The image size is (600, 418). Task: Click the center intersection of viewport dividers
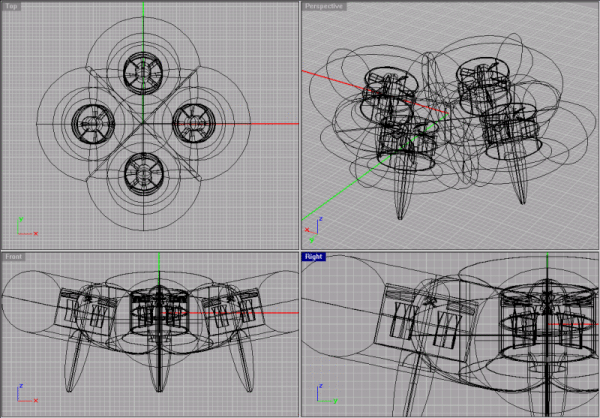pos(300,250)
